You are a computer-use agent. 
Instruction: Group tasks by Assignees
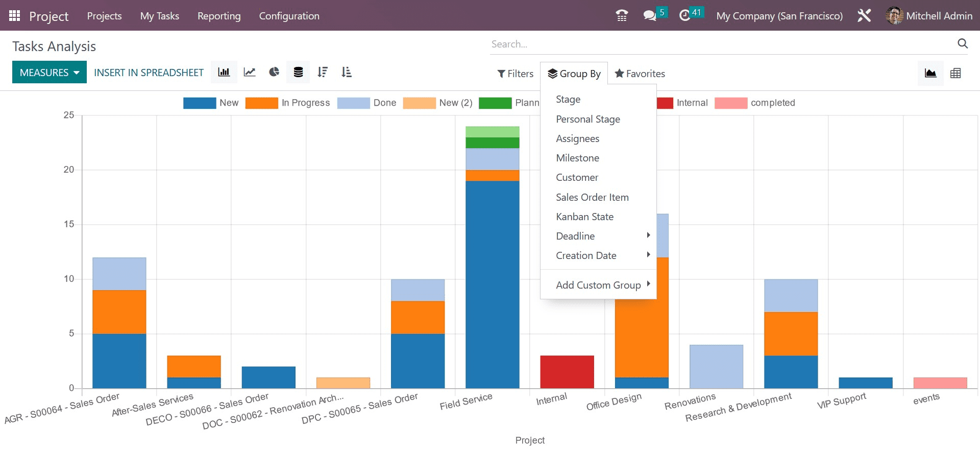pyautogui.click(x=577, y=138)
